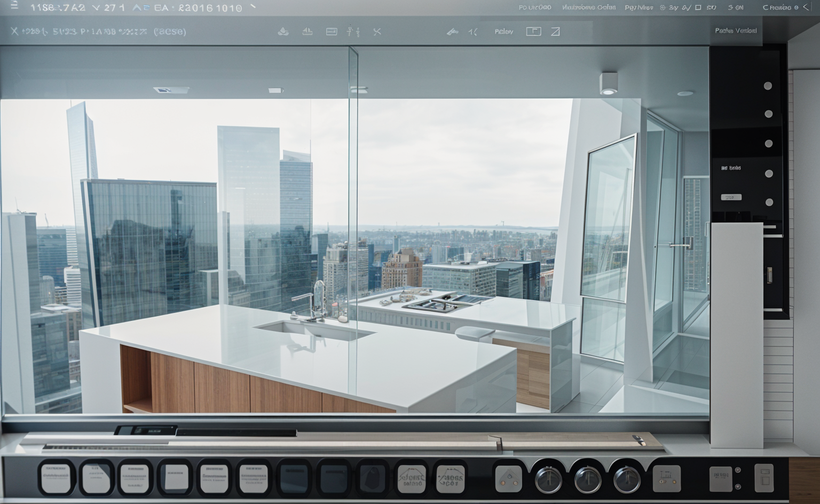820x504 pixels.
Task: Select the split-panel layout icon after Paley
Action: point(533,31)
